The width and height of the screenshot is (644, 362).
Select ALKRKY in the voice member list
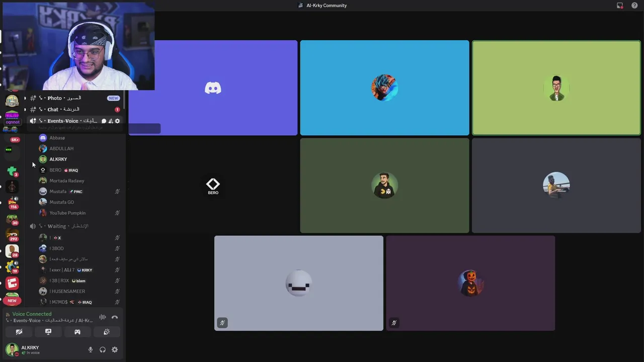(79, 159)
